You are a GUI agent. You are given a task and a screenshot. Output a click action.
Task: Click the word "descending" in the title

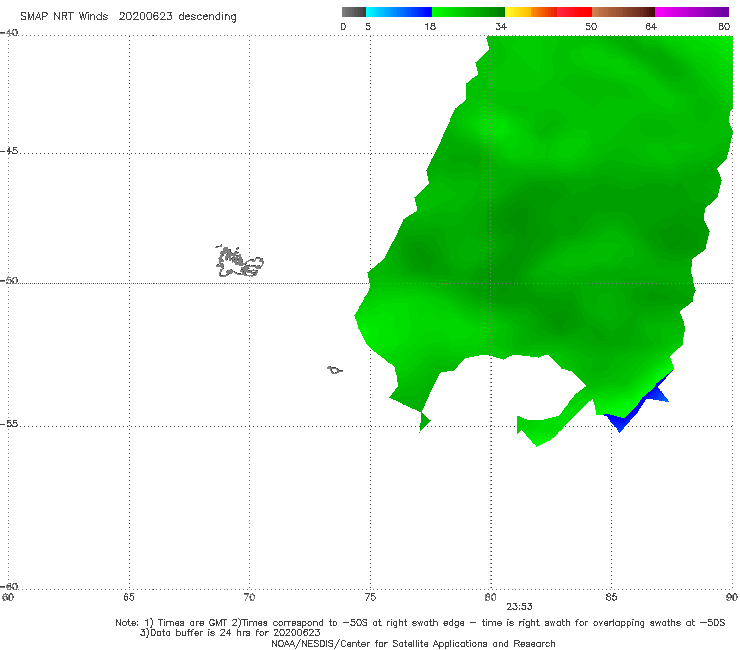pos(208,17)
